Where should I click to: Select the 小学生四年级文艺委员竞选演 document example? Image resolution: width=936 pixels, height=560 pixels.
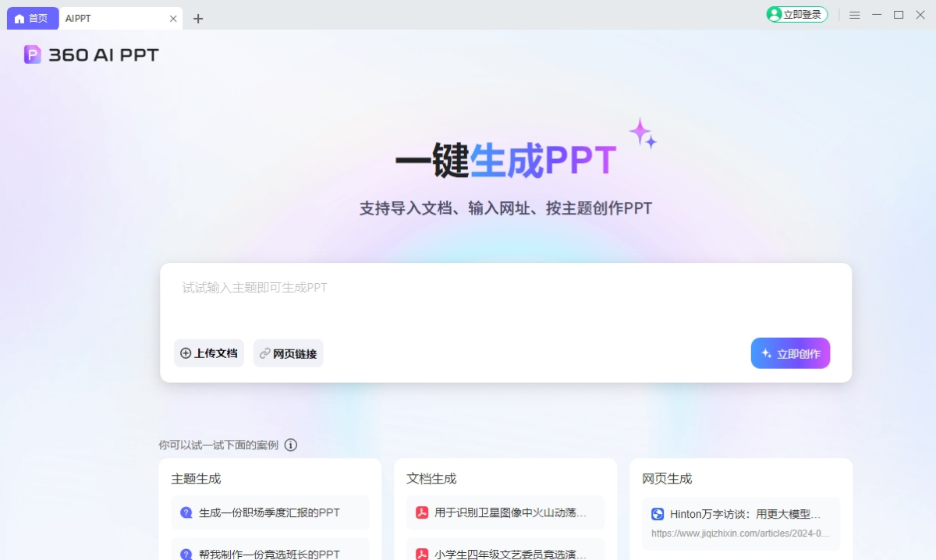tap(505, 553)
